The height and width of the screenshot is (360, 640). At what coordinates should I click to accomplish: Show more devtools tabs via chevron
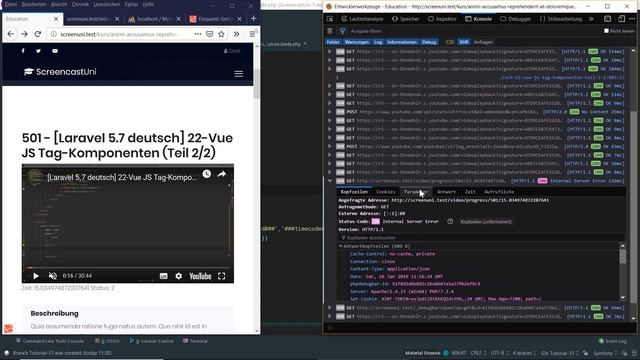click(591, 19)
